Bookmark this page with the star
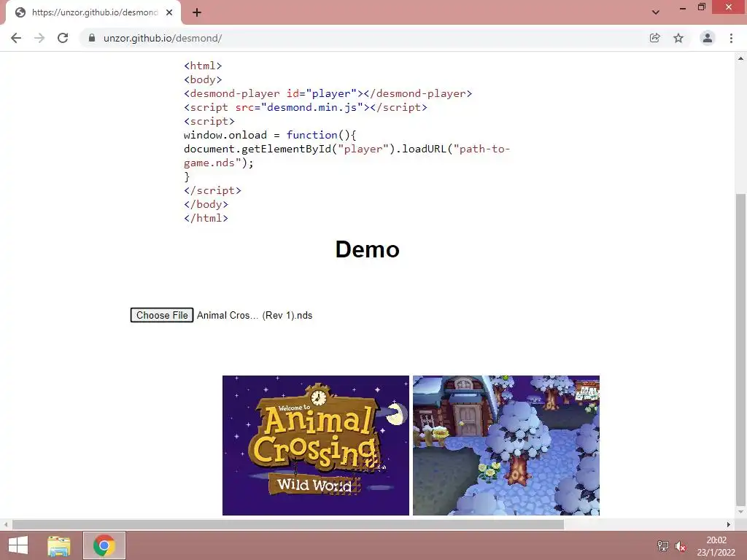Image resolution: width=747 pixels, height=560 pixels. point(678,38)
